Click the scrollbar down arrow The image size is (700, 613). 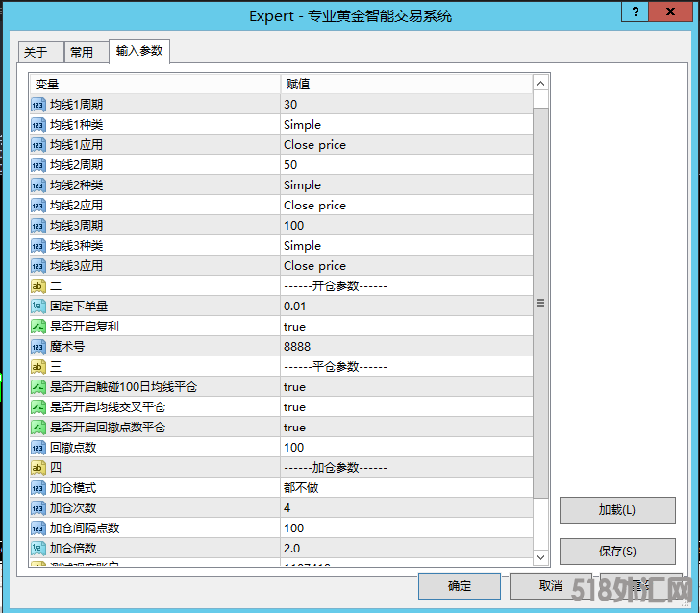[x=540, y=557]
